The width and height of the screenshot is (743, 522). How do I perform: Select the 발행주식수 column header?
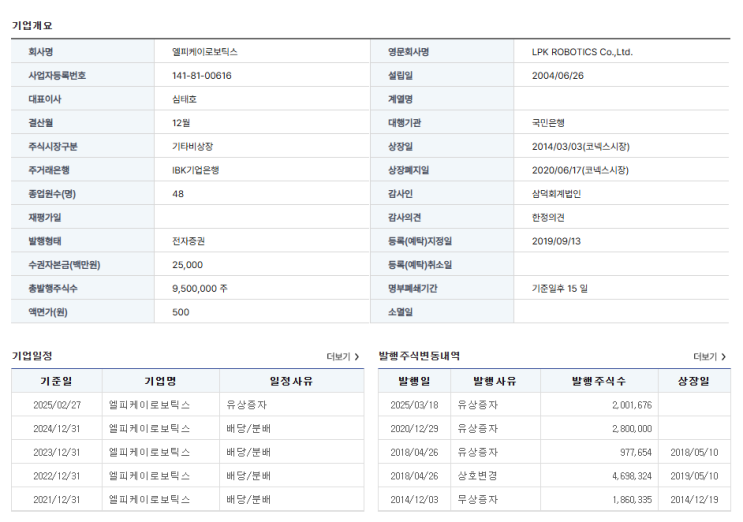(x=599, y=381)
